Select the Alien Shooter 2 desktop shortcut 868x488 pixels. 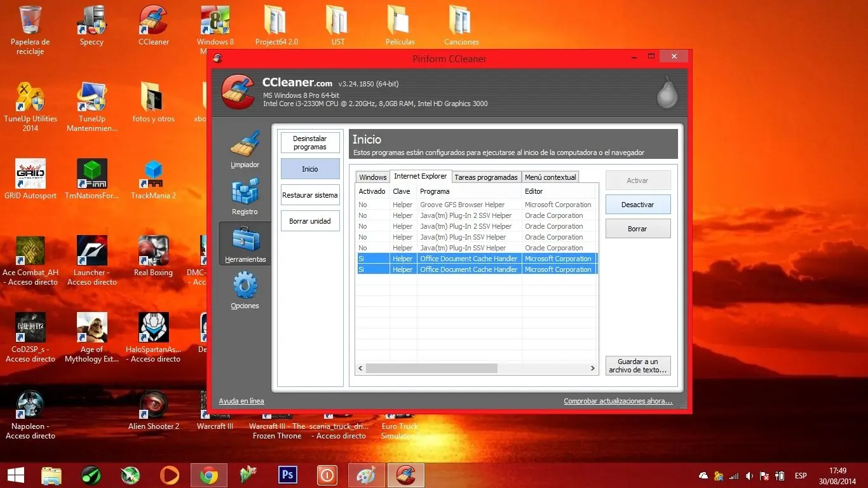click(154, 410)
